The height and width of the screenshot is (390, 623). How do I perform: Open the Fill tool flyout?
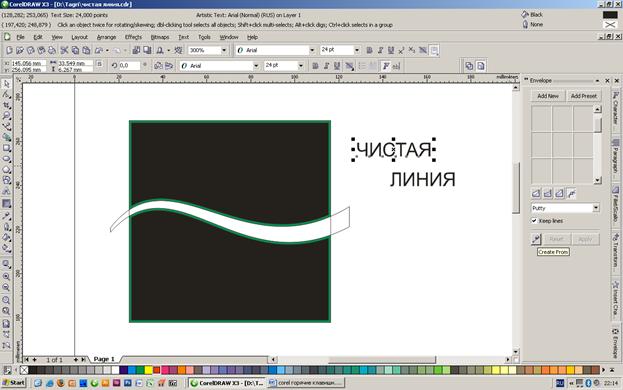[x=6, y=237]
